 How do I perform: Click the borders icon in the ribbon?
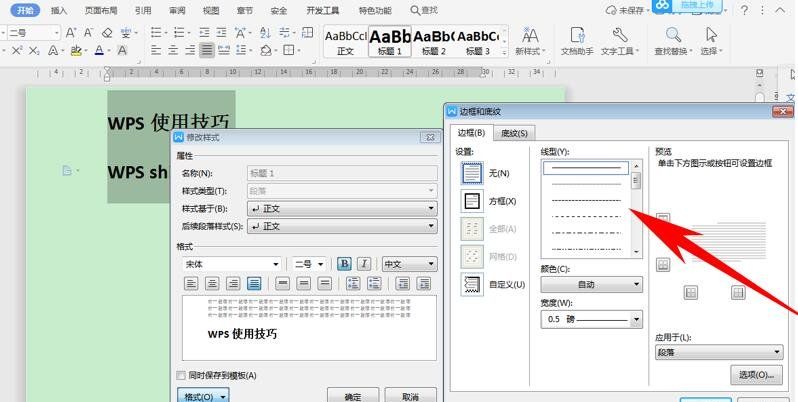tap(289, 50)
